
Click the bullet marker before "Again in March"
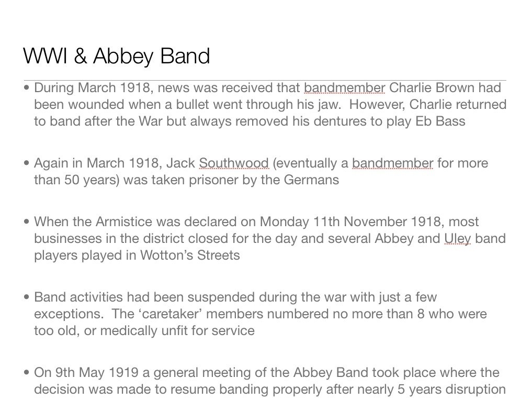click(27, 163)
